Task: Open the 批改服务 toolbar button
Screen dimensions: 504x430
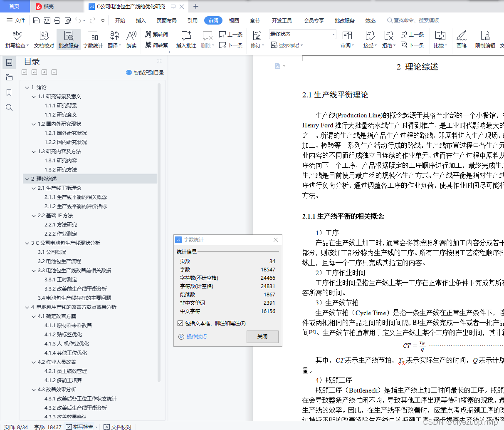Action: tap(69, 40)
